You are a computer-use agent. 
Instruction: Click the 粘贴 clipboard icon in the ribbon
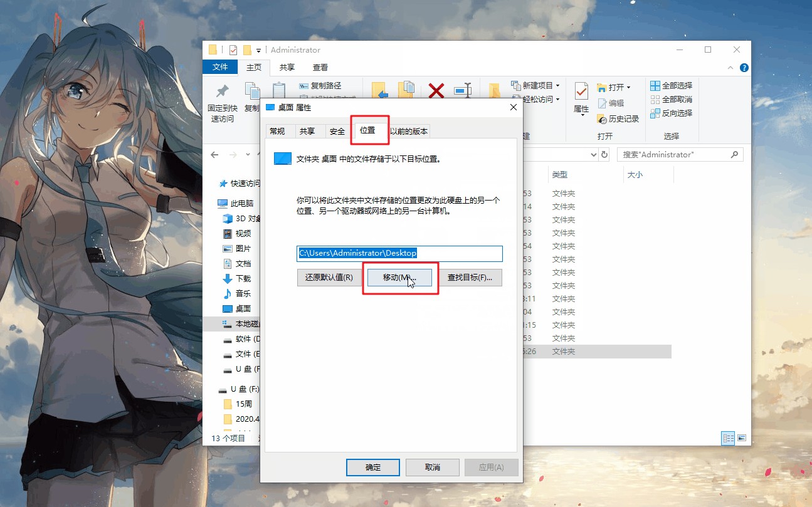coord(278,91)
